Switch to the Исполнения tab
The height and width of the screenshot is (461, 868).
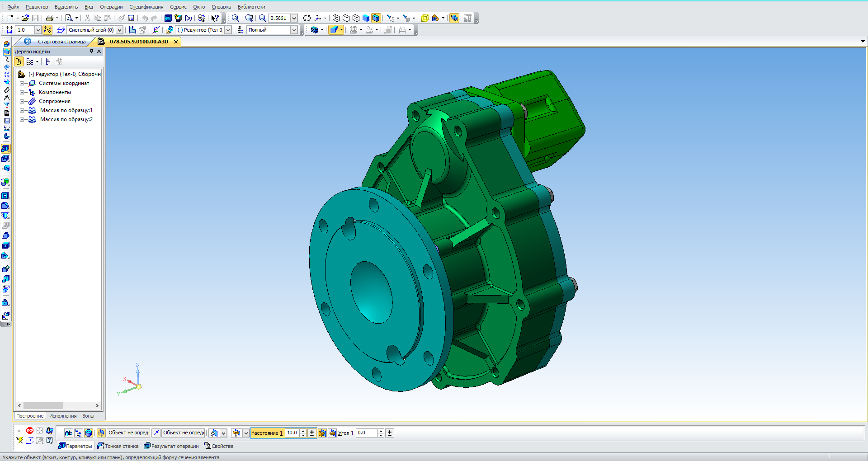[63, 416]
